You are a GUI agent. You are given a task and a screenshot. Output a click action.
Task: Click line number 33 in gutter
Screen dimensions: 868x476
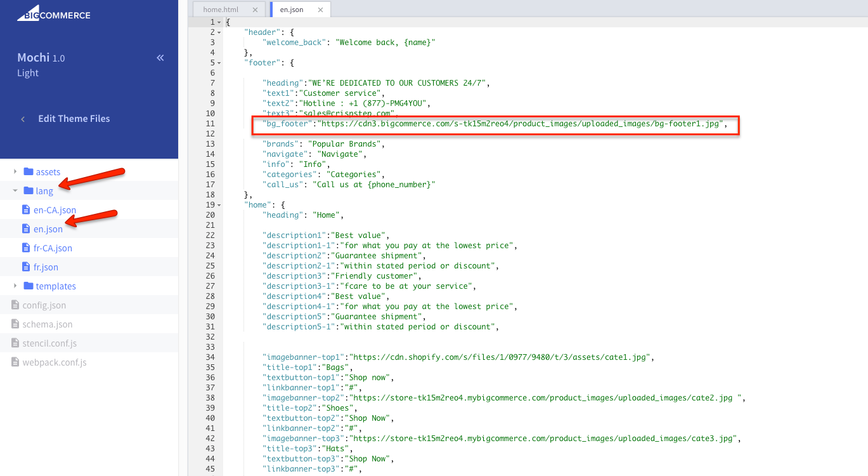pos(211,347)
